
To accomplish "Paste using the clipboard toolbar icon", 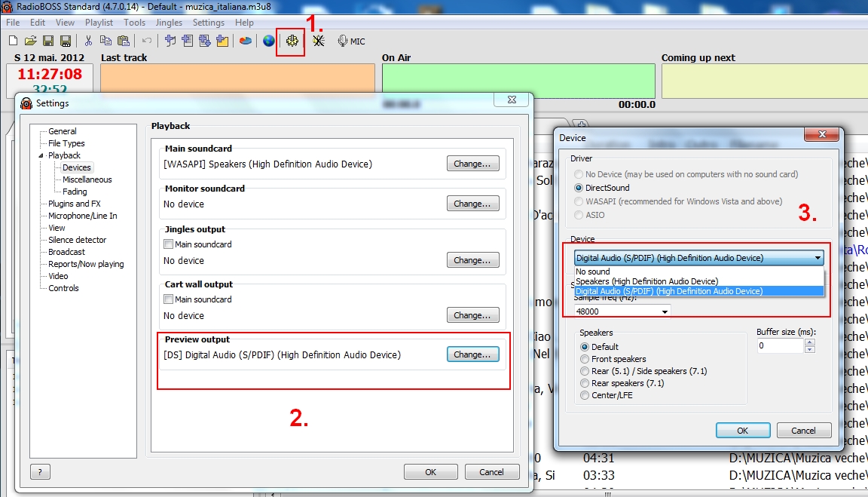I will [x=124, y=41].
